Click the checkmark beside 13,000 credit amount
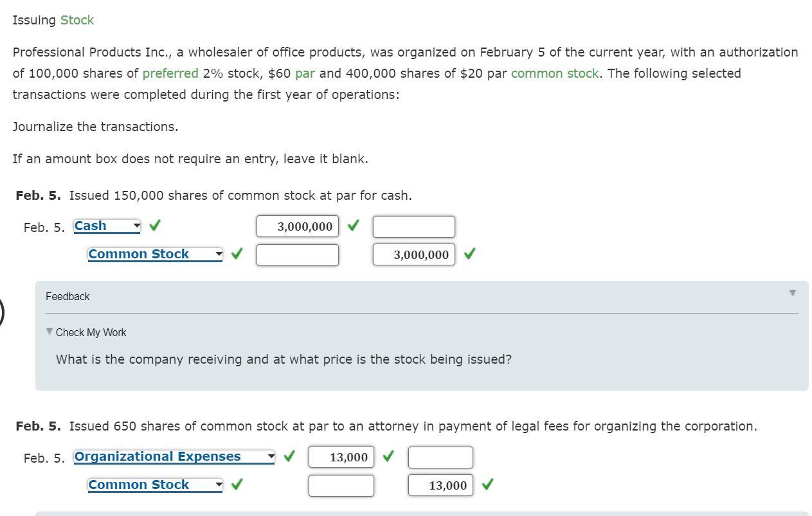Screen dimensions: 812x516 point(488,485)
